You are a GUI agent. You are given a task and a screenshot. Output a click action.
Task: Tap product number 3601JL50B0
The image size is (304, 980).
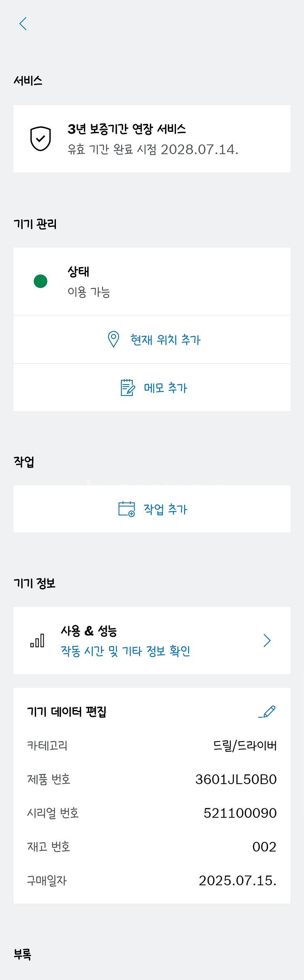(x=236, y=779)
